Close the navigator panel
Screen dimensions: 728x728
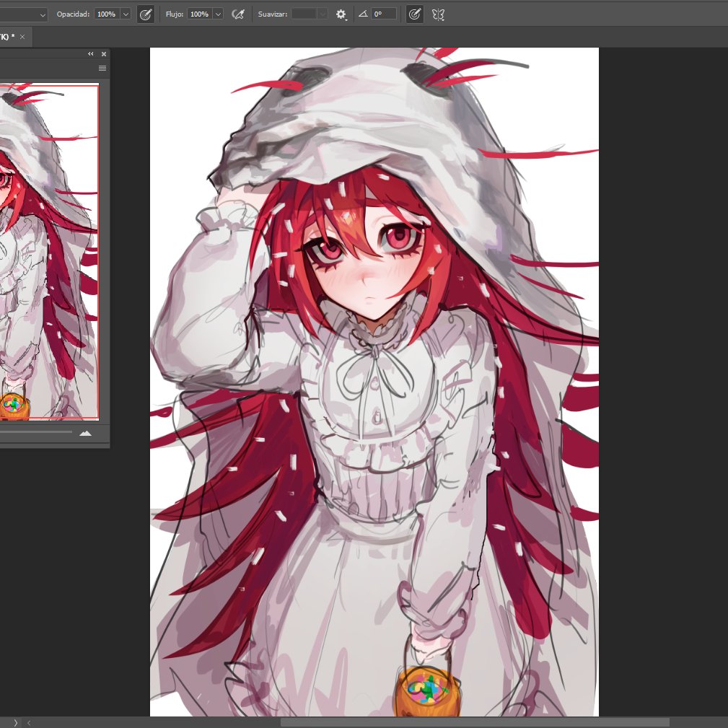point(103,54)
